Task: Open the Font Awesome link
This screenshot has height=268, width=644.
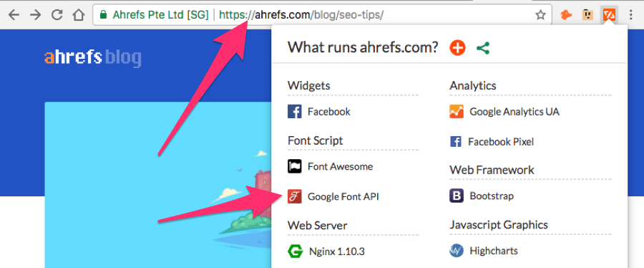Action: 340,166
